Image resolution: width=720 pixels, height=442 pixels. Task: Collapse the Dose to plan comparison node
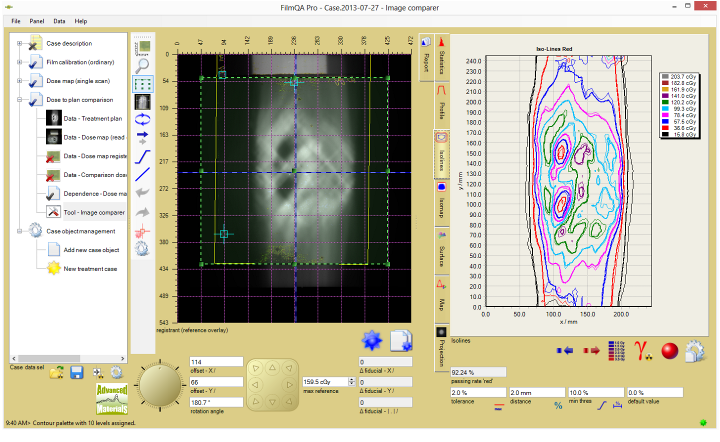click(19, 100)
